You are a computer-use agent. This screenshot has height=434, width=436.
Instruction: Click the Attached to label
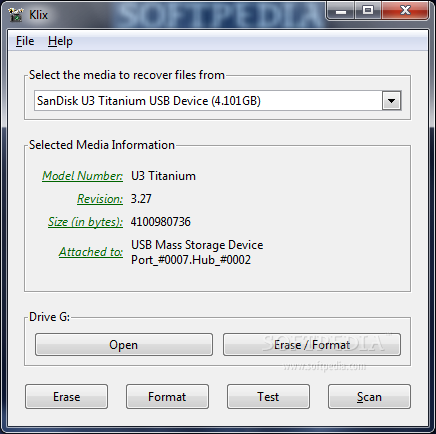tap(91, 252)
